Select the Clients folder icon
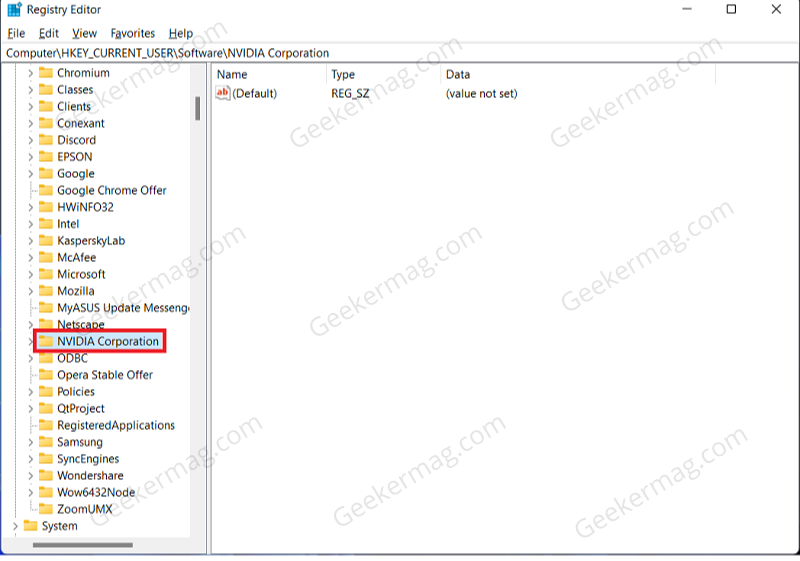Screen dimensions: 800x561 click(x=46, y=106)
